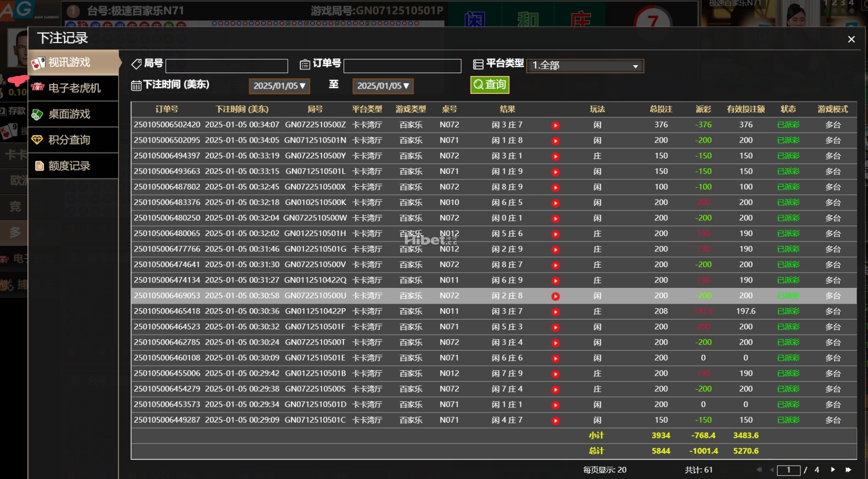The width and height of the screenshot is (868, 479).
Task: Focus the 订单号 input field
Action: pos(402,66)
